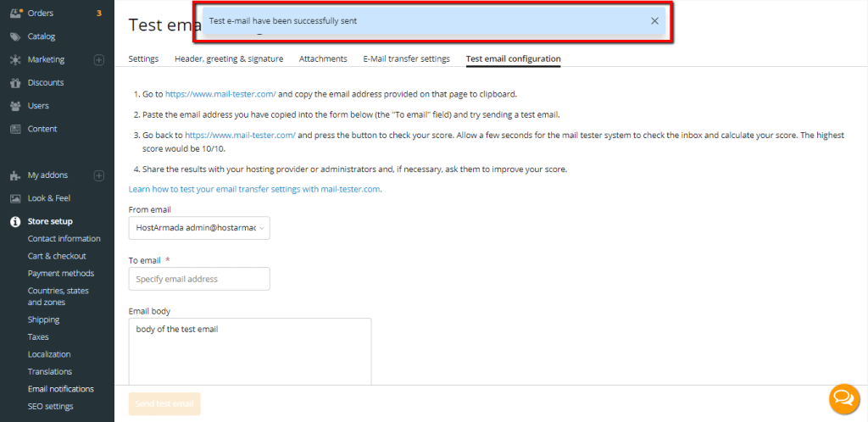Open Shipping settings
This screenshot has height=422, width=868.
(44, 319)
